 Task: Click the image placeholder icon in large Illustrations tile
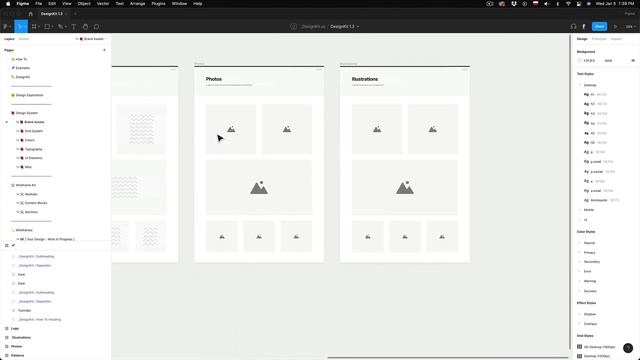click(x=404, y=187)
